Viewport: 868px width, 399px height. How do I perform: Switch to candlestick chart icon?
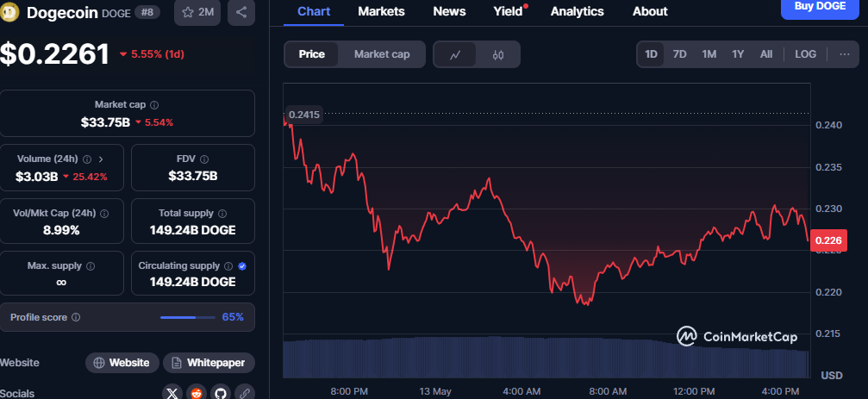(497, 54)
